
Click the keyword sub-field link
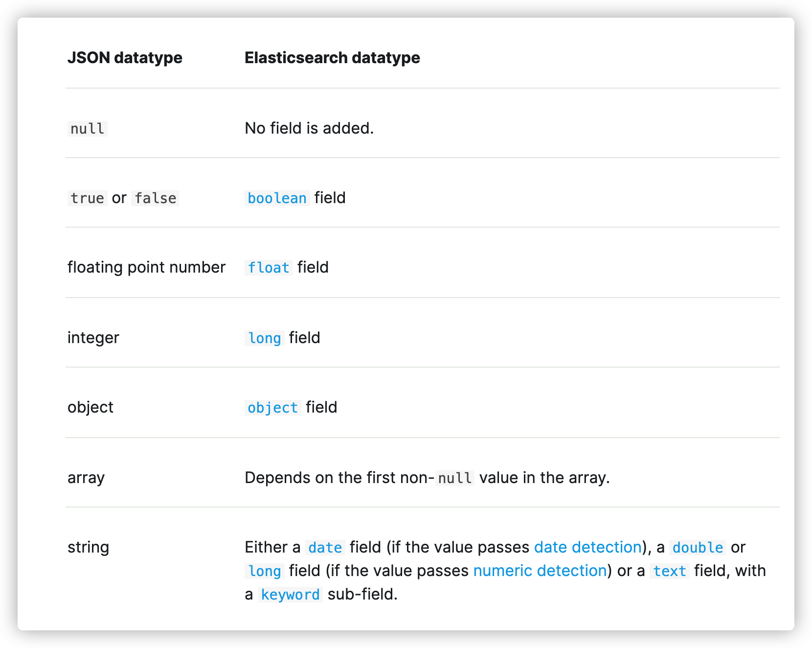290,595
